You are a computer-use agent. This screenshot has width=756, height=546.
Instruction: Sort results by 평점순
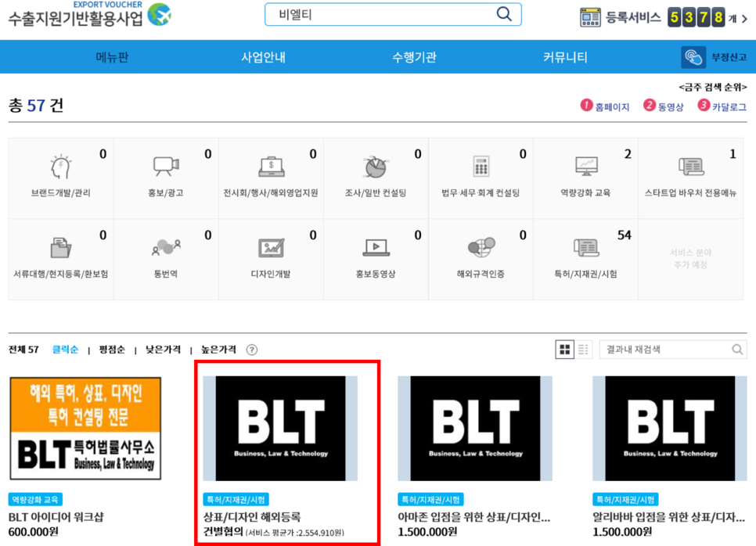(x=112, y=350)
